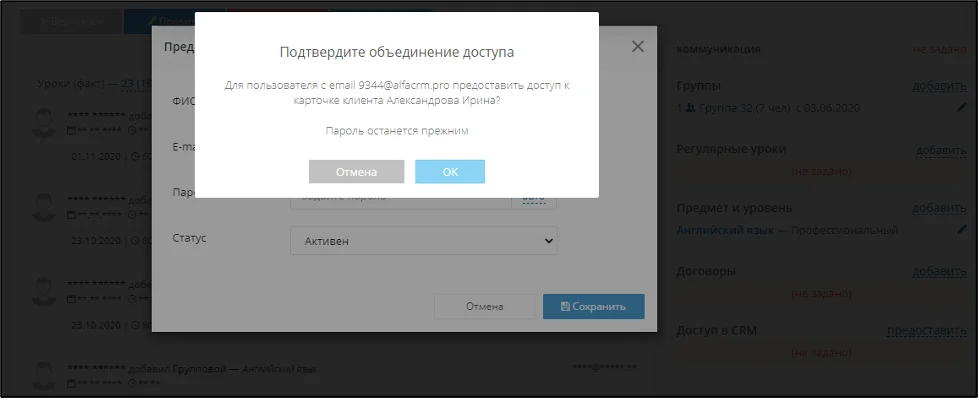Click the title Подтвердите объединение доступа

[x=396, y=52]
